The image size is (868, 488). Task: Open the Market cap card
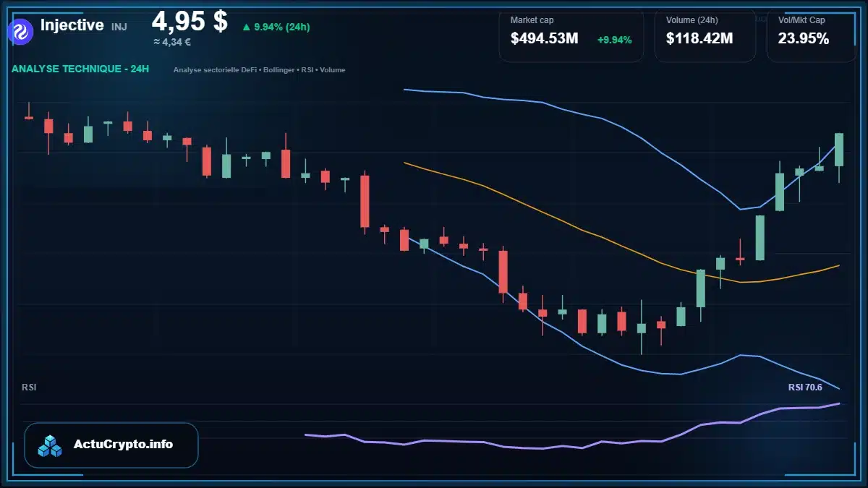(x=571, y=35)
